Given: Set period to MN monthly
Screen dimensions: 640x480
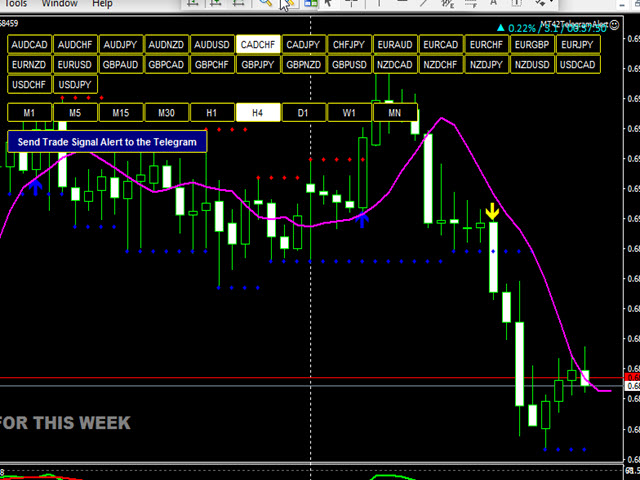Looking at the screenshot, I should coord(395,113).
